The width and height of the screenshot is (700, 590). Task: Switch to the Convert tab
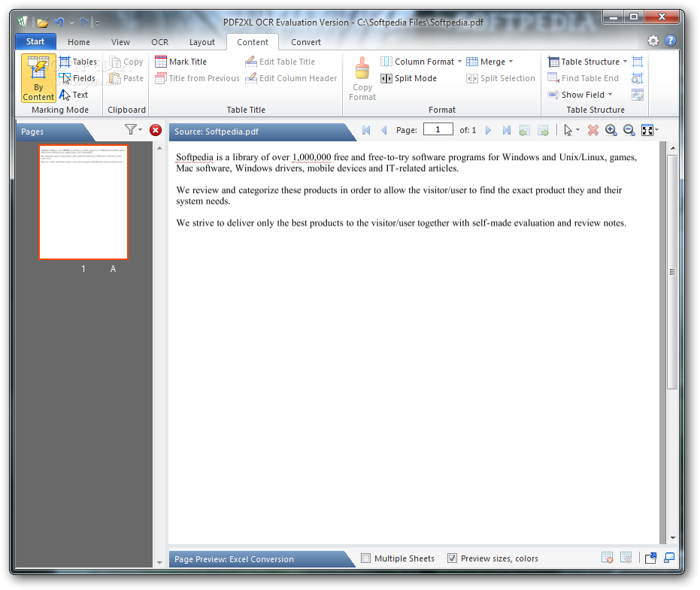(x=306, y=42)
